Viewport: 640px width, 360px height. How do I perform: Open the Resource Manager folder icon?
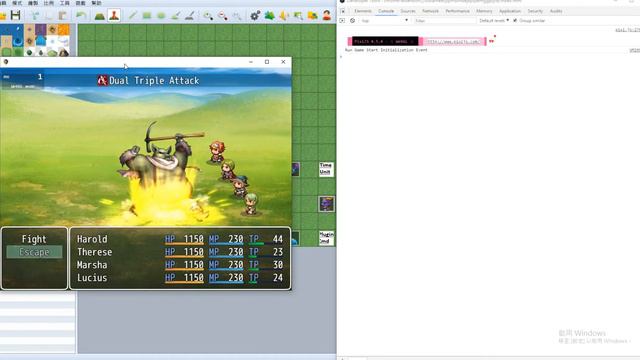coord(313,16)
